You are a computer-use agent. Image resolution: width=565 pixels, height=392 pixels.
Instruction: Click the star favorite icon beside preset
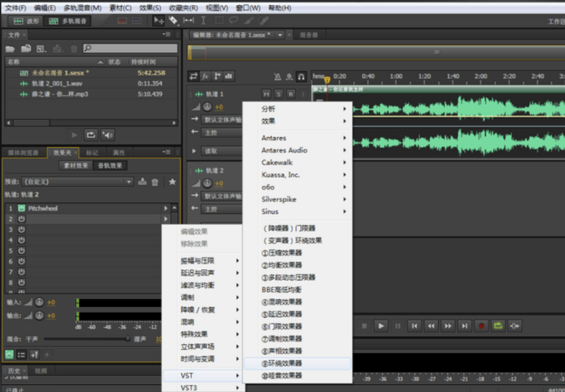point(172,182)
